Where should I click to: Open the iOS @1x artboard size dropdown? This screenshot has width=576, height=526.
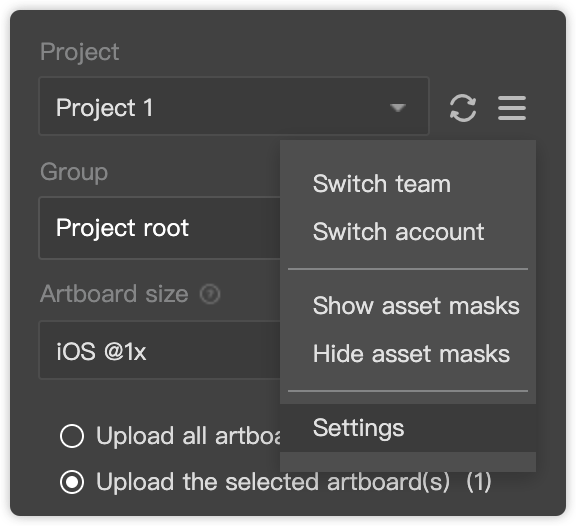click(159, 350)
